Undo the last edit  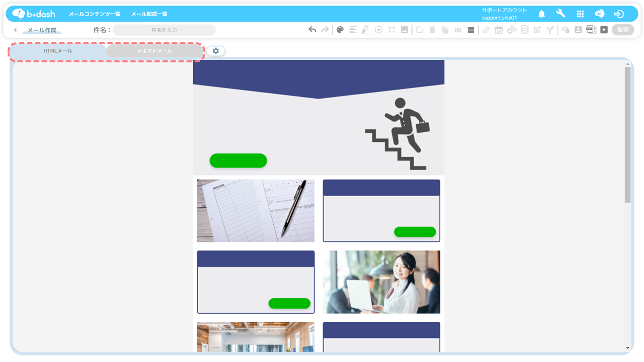click(312, 30)
